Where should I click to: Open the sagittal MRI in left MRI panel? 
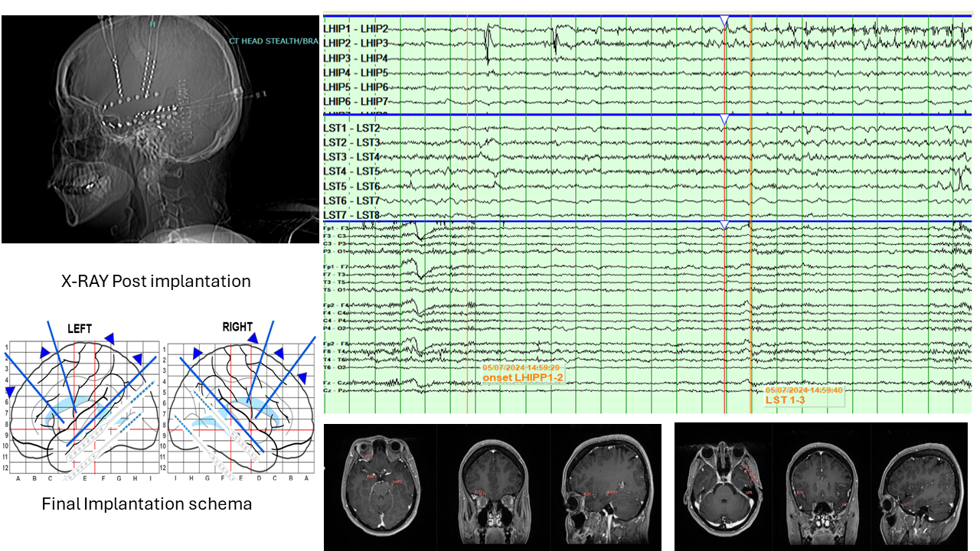pos(606,487)
